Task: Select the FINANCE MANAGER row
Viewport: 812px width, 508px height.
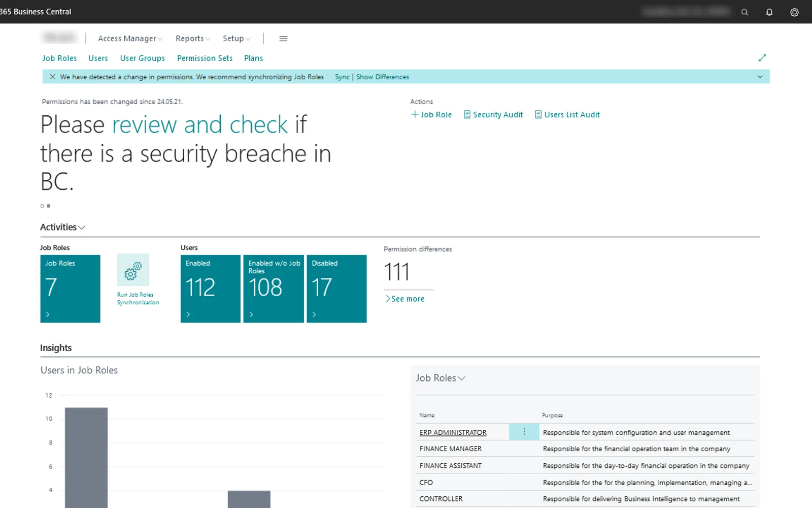Action: tap(586, 449)
